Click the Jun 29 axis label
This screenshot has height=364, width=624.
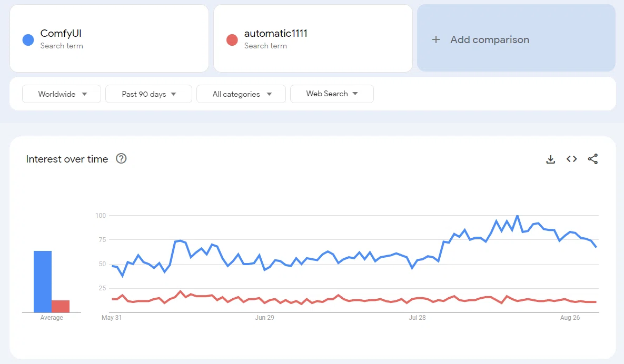[265, 318]
